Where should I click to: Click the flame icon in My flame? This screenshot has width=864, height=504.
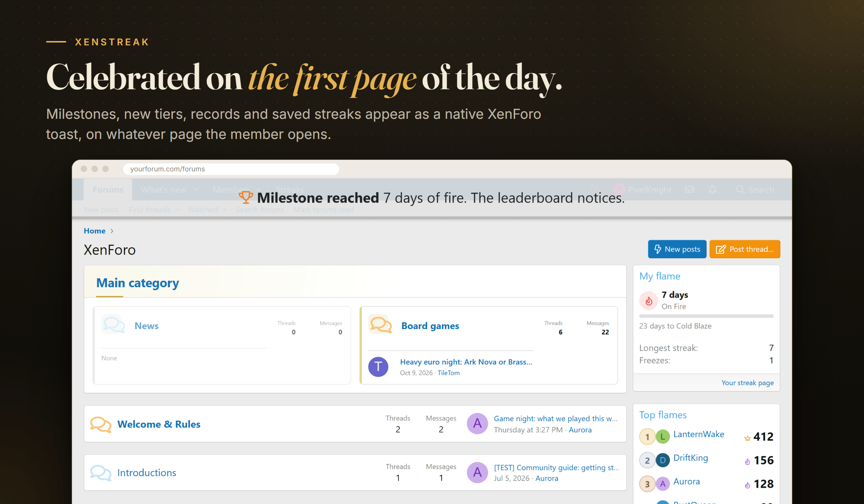pos(649,301)
